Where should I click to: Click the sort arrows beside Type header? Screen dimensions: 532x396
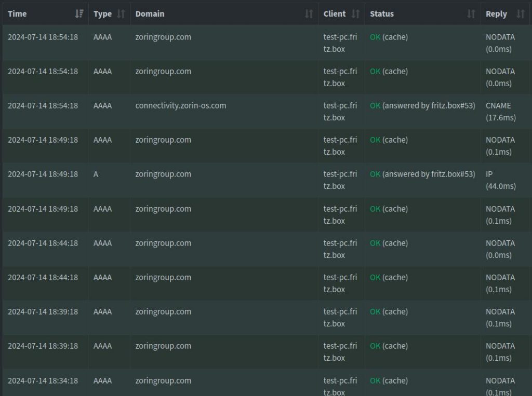pos(121,14)
